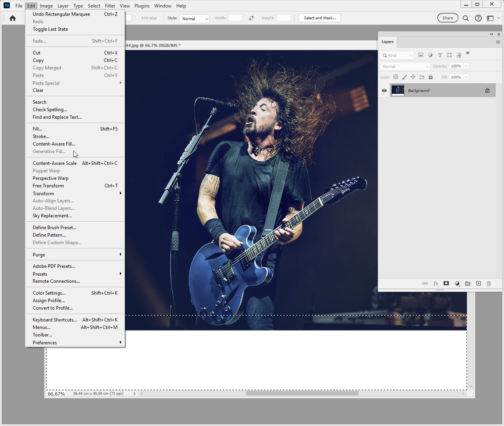This screenshot has height=426, width=504.
Task: Choose Free Transform menu item
Action: (x=75, y=186)
